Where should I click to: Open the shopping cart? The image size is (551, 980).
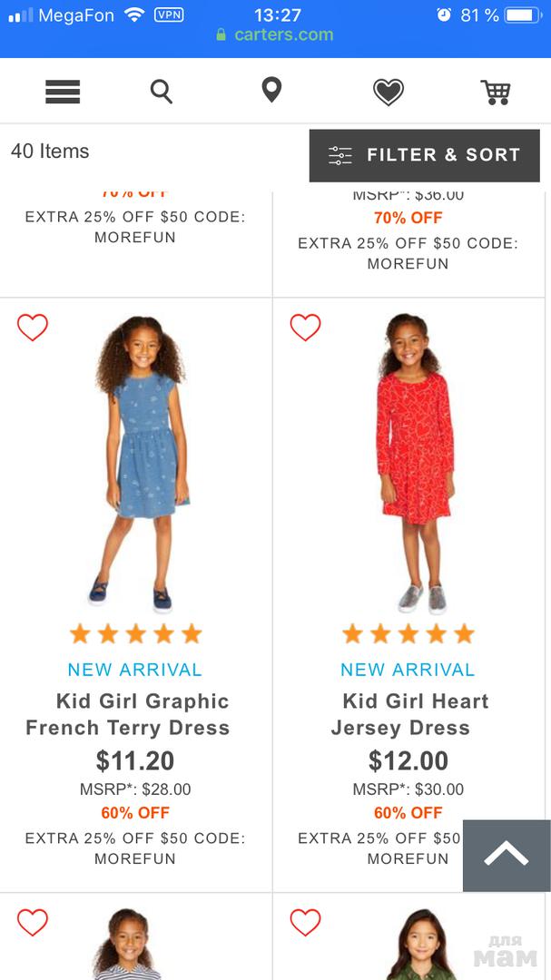pos(496,92)
